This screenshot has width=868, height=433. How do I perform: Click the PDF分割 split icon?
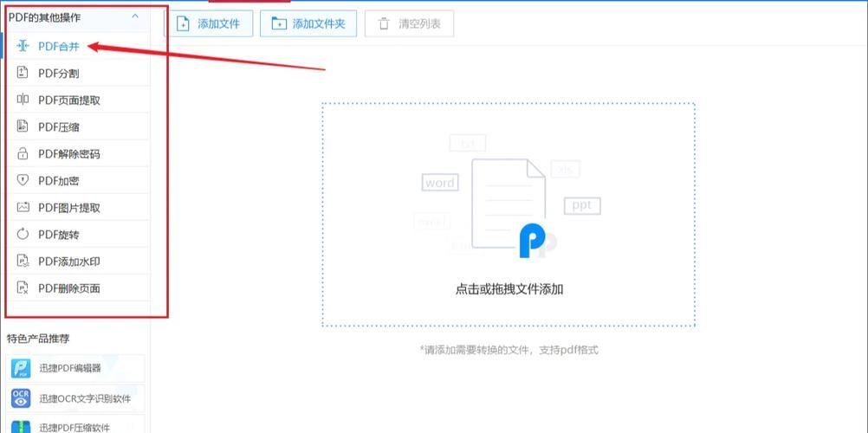click(x=23, y=73)
